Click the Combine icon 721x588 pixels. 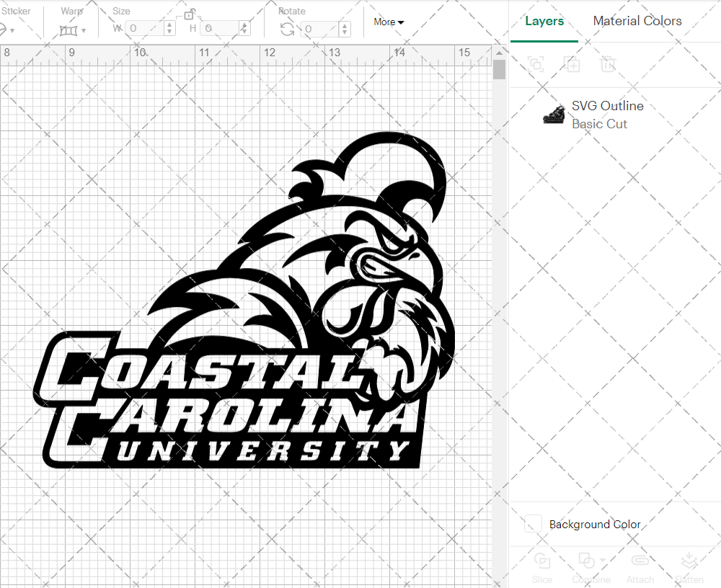coord(588,562)
